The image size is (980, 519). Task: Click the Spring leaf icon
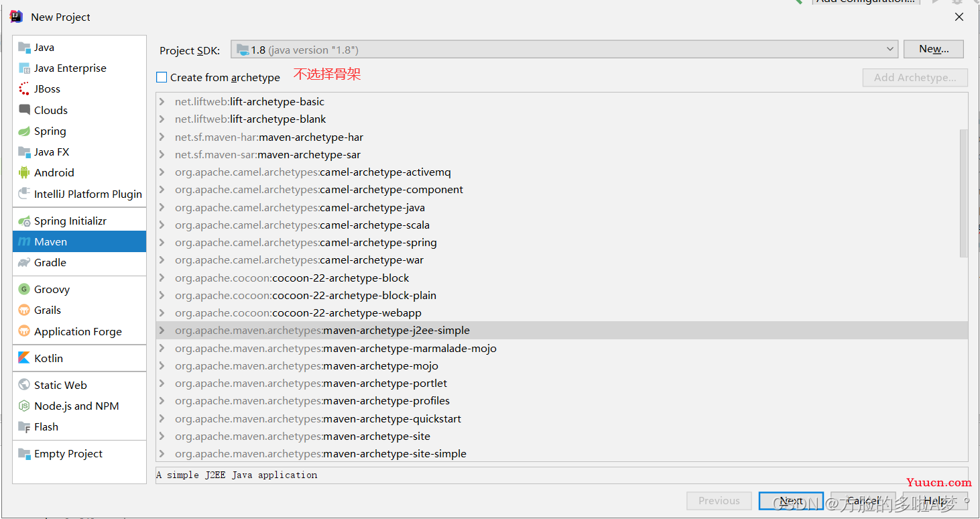coord(24,131)
